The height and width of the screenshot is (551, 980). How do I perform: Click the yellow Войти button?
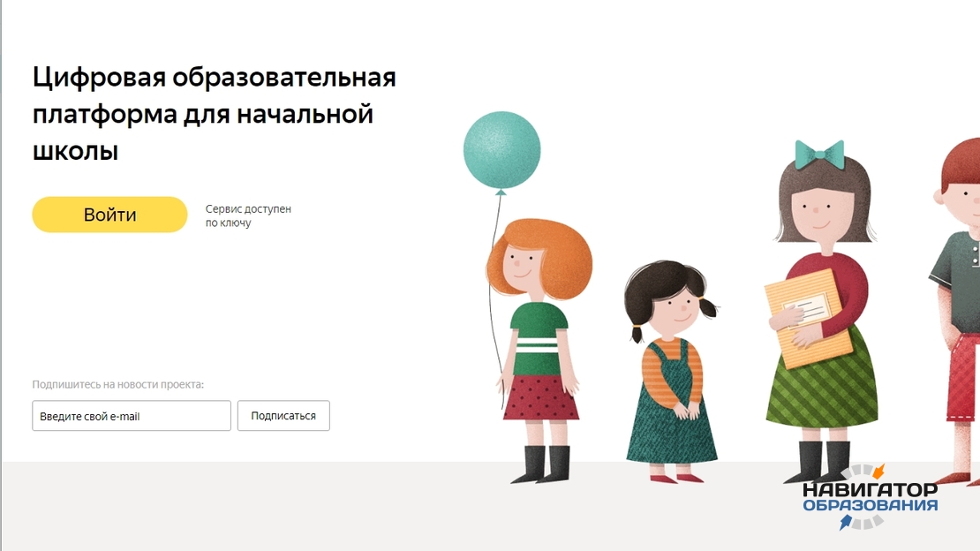click(x=109, y=215)
